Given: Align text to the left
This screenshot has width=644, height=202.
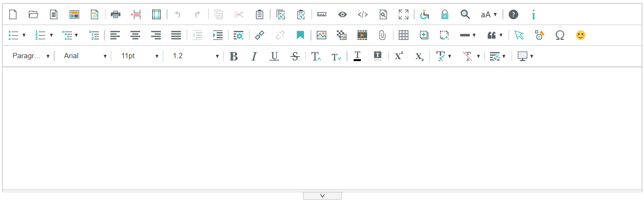Looking at the screenshot, I should tap(115, 35).
